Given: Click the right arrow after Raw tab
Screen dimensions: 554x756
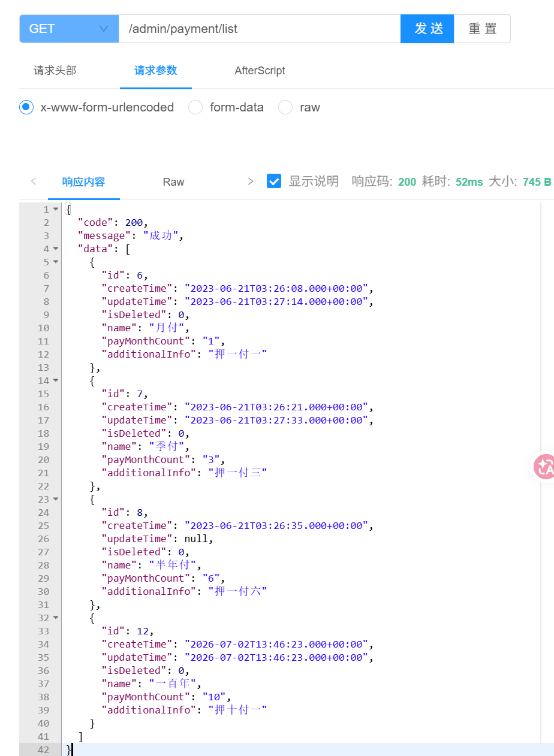Looking at the screenshot, I should pos(251,182).
